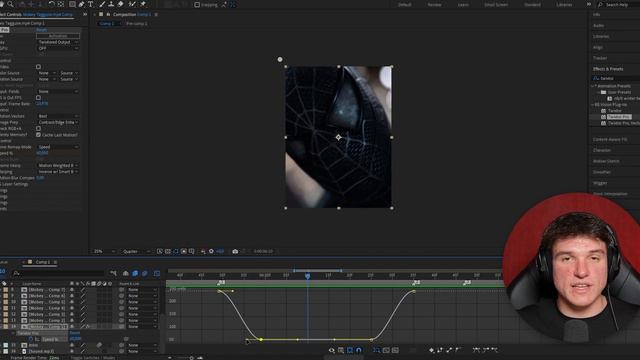Click the Activation button in Twixtor effect

(x=58, y=36)
